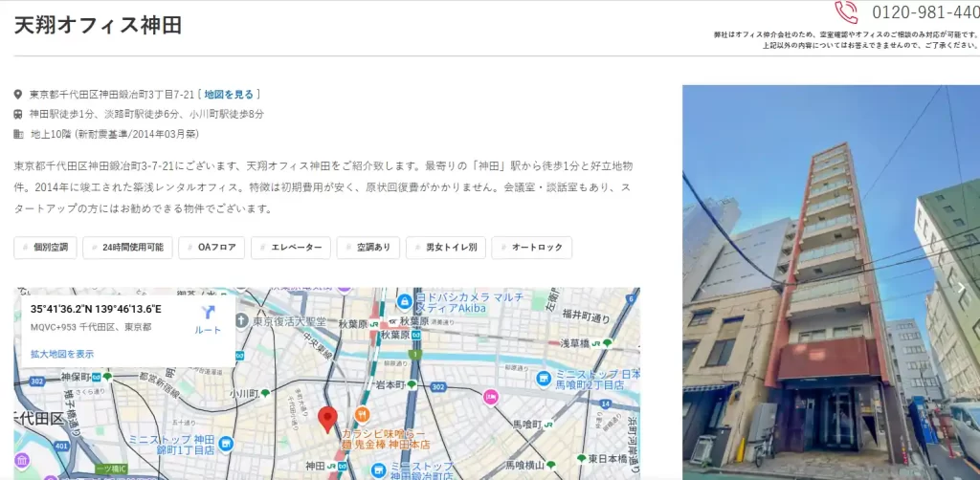
Task: Call the 0120-981-440 phone number
Action: pos(925,12)
